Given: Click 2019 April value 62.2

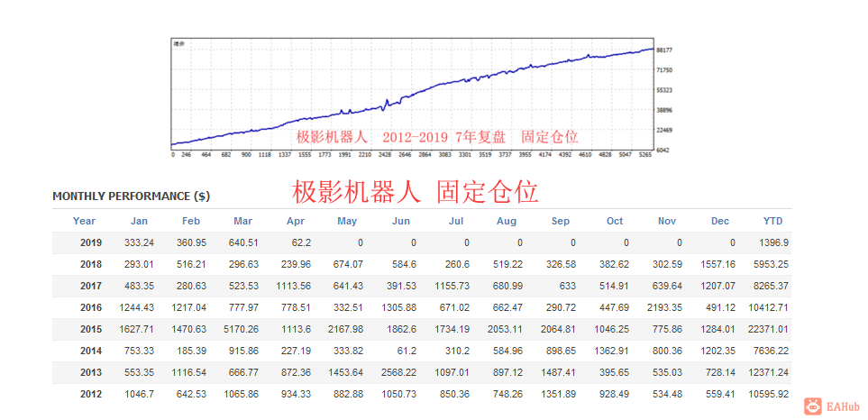Looking at the screenshot, I should (300, 243).
